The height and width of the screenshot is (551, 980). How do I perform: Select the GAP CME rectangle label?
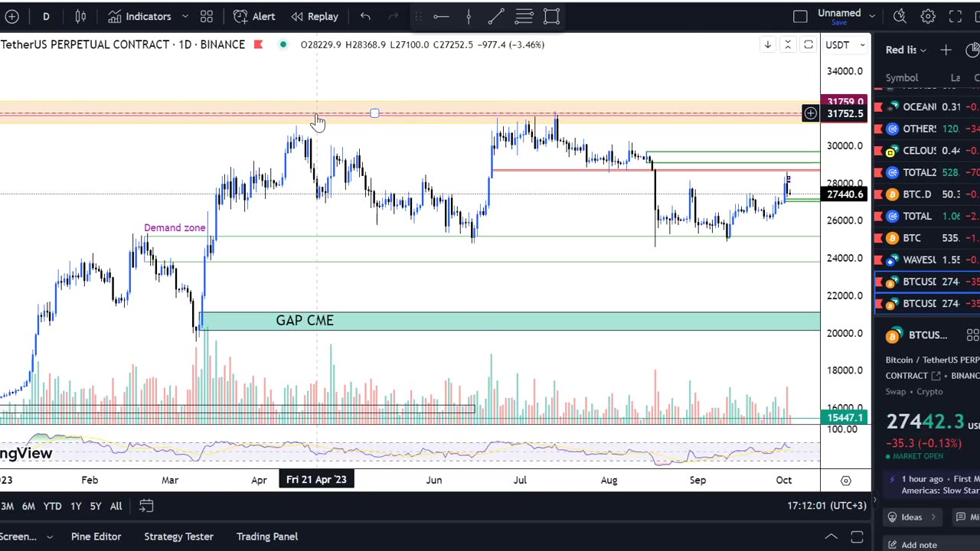coord(305,320)
